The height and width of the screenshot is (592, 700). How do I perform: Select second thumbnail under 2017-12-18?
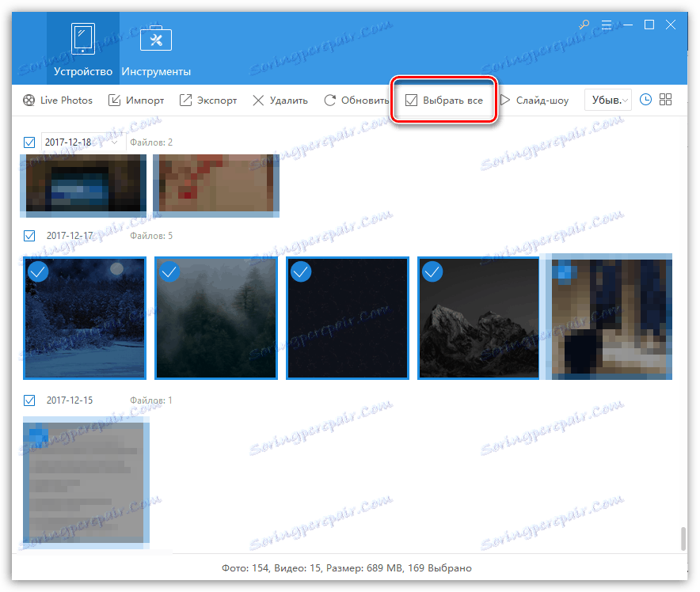216,185
